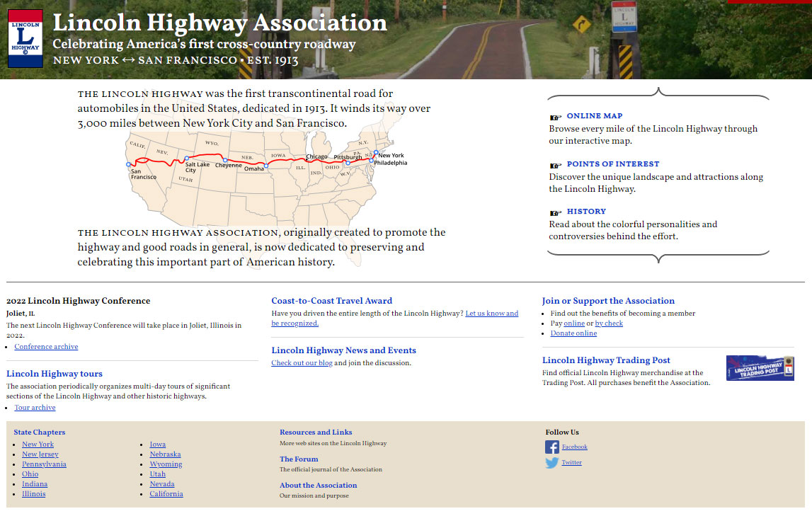
Task: Open the Lincoln Highway tours heading
Action: pos(55,374)
